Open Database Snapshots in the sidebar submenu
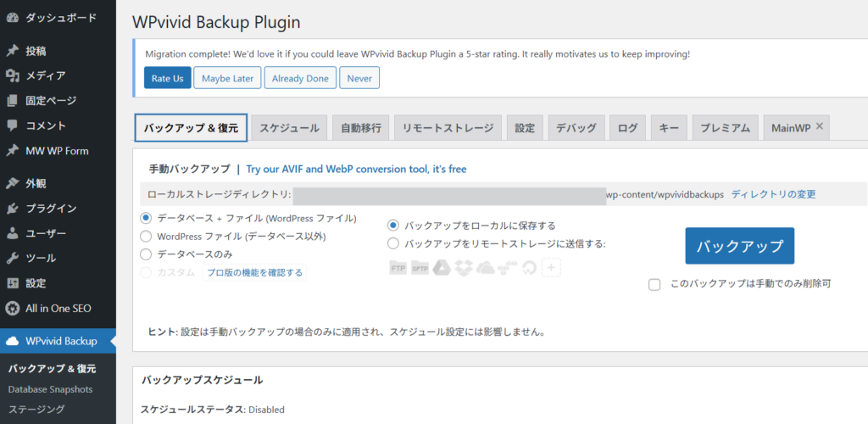The width and height of the screenshot is (868, 424). (50, 389)
